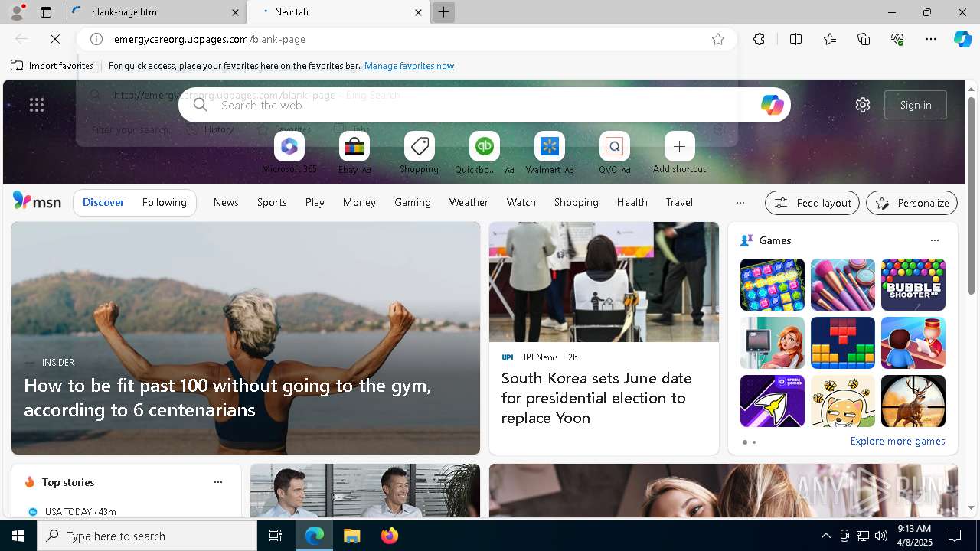Viewport: 980px width, 551px height.
Task: Open Explore more games link
Action: 897,441
